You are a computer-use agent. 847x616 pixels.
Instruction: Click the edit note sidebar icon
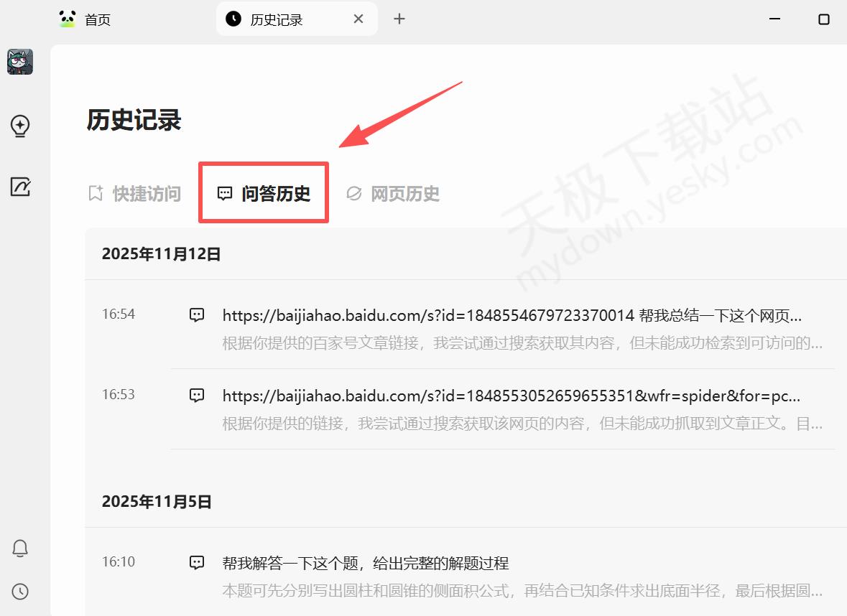[x=20, y=187]
